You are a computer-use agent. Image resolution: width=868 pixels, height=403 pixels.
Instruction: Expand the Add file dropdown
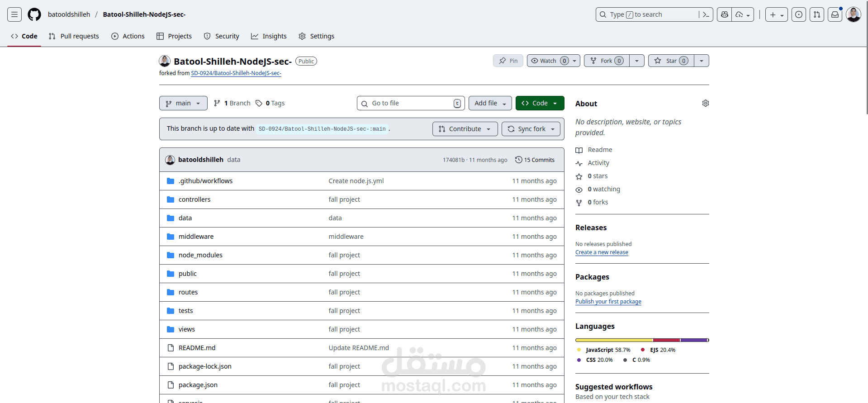(x=490, y=103)
